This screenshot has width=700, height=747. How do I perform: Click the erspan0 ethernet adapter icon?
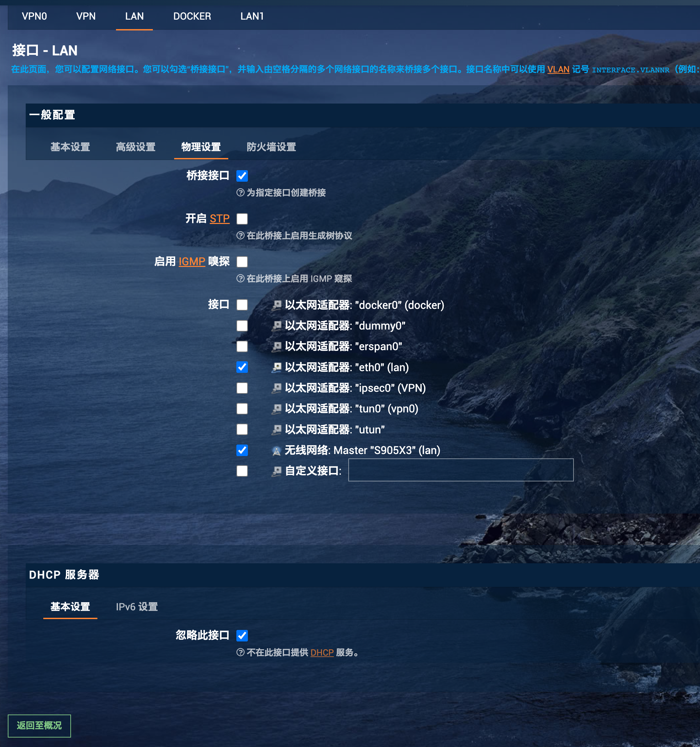pos(276,346)
